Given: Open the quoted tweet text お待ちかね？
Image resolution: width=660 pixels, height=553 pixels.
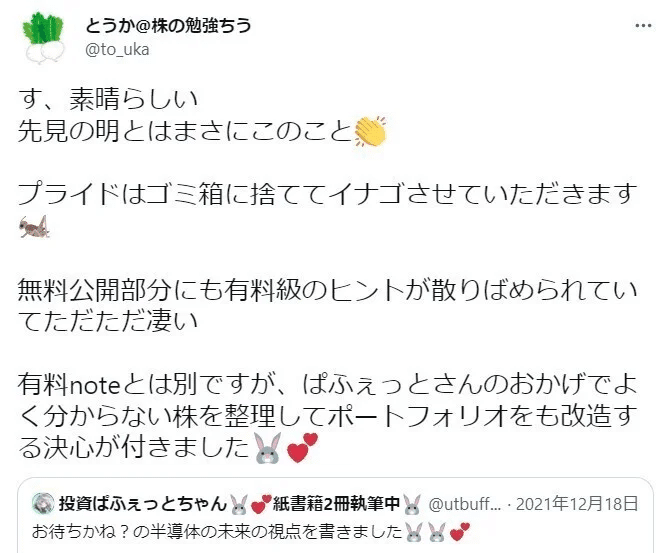Looking at the screenshot, I should point(251,532).
